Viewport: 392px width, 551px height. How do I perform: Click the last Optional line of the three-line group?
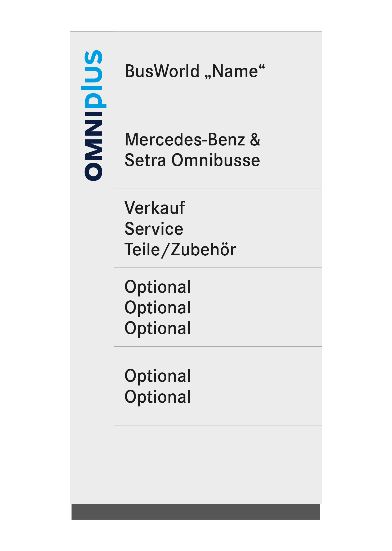point(158,328)
